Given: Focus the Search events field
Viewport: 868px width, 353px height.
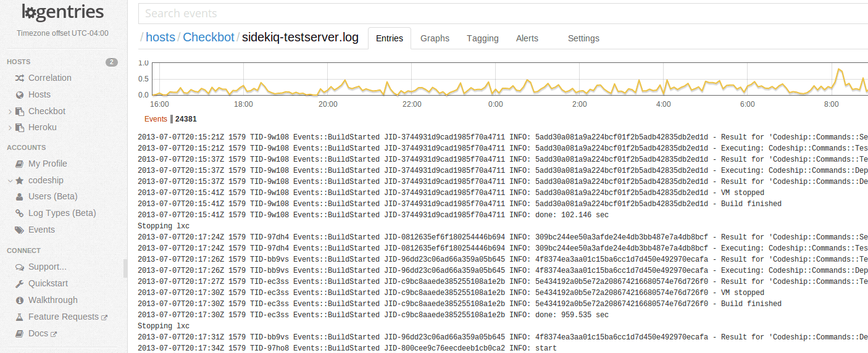Looking at the screenshot, I should (503, 13).
